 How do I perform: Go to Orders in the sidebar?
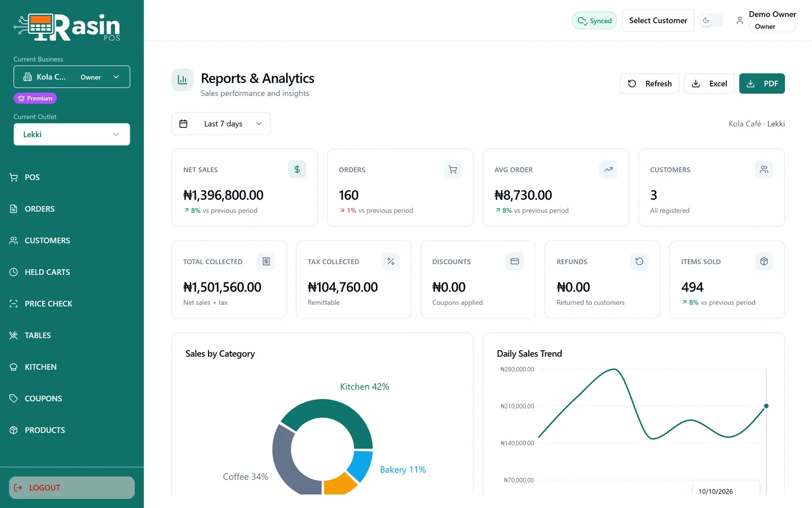click(72, 209)
